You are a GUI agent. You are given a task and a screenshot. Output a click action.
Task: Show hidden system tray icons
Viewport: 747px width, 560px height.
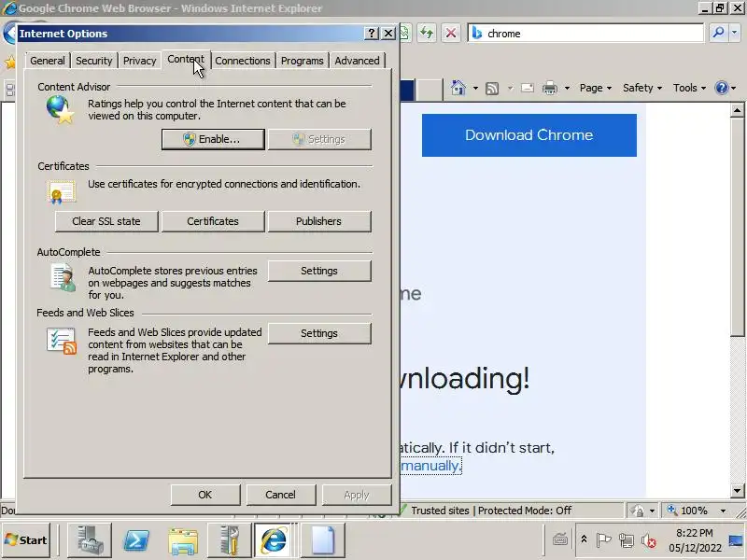[x=584, y=539]
